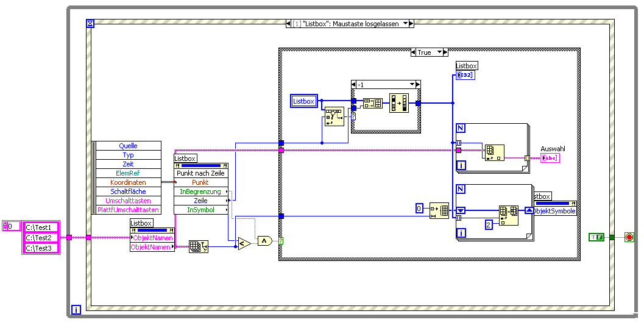Go to next event case with right arrow
Screen dimensions: 644x325
[x=411, y=23]
